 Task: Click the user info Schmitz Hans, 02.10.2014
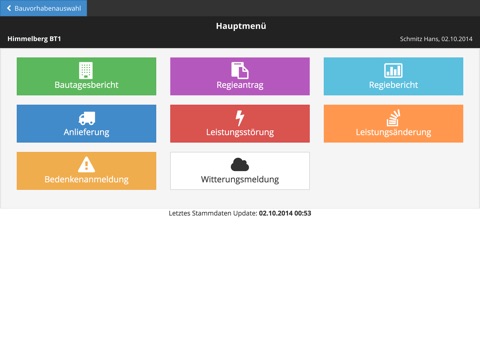436,39
